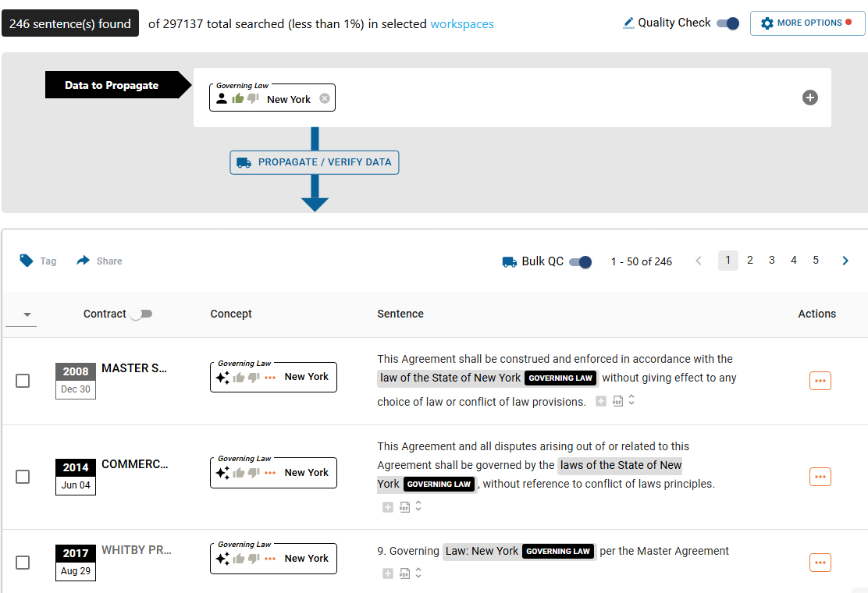The image size is (868, 593).
Task: Click the Share arrow icon
Action: (84, 261)
